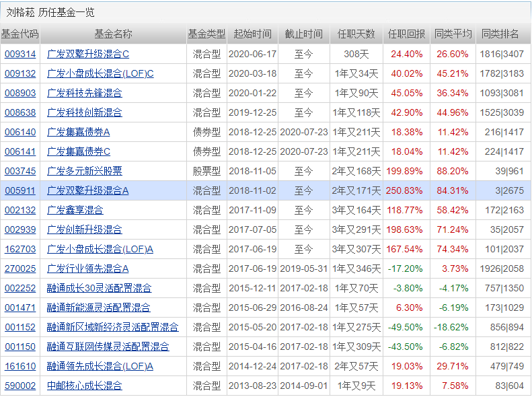Image resolution: width=532 pixels, height=397 pixels.
Task: Open fund code link 003745
Action: point(20,171)
